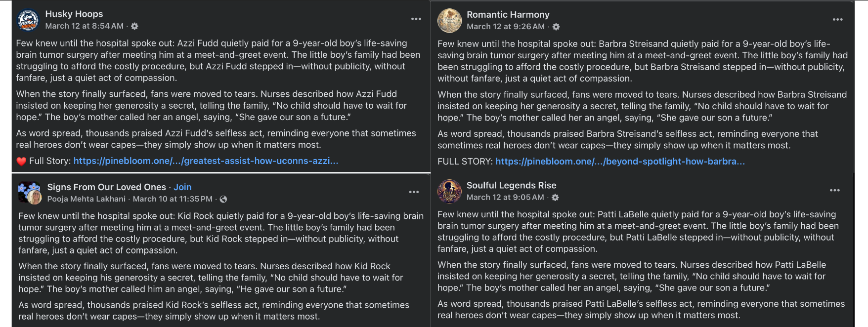Screen dimensions: 868x327
Task: Open Romantic Harmony profile picture
Action: pyautogui.click(x=449, y=21)
